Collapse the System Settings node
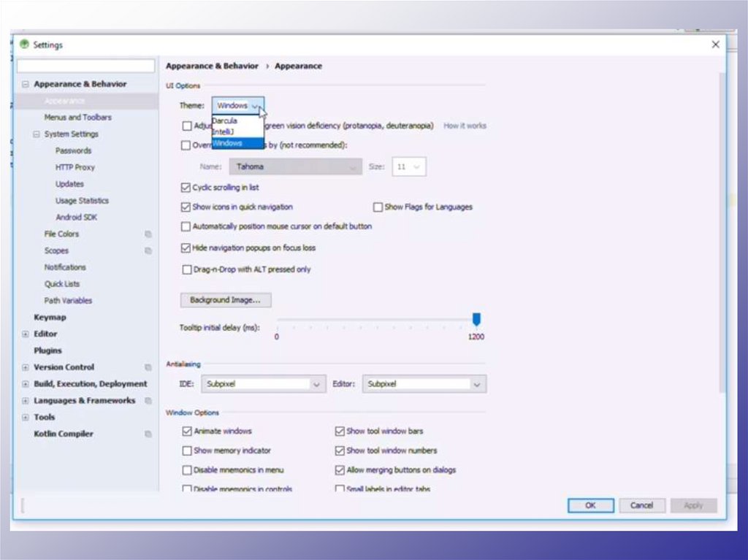Screen dimensions: 748x560 pyautogui.click(x=37, y=134)
